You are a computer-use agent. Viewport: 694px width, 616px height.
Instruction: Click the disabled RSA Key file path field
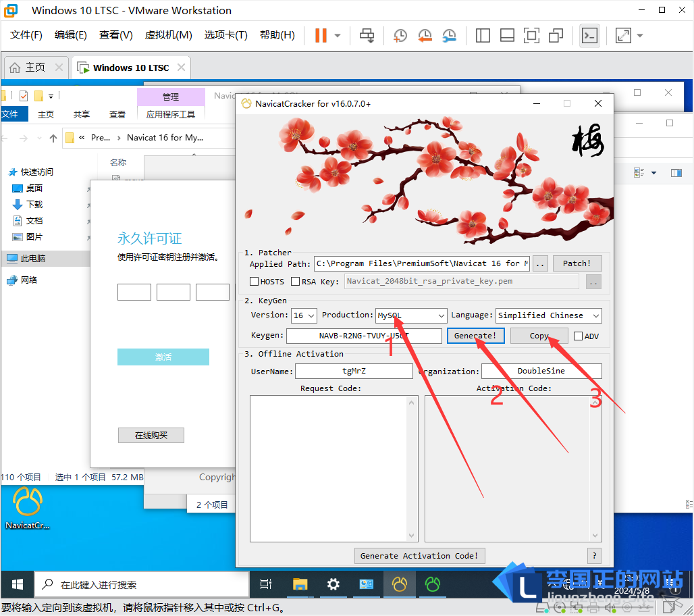click(461, 281)
